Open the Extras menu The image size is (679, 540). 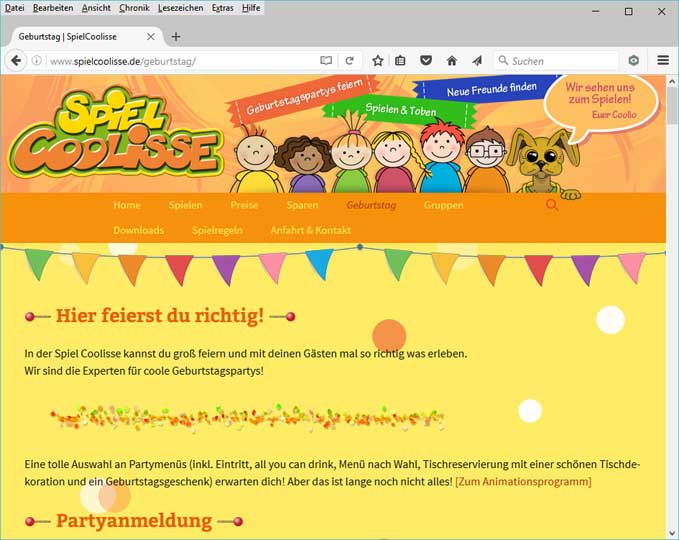(223, 8)
